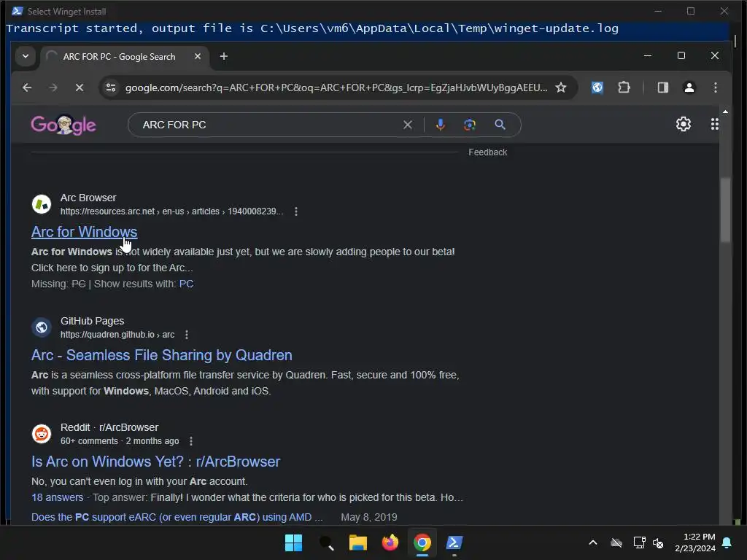Show results with PC link
The width and height of the screenshot is (747, 560).
pyautogui.click(x=186, y=284)
